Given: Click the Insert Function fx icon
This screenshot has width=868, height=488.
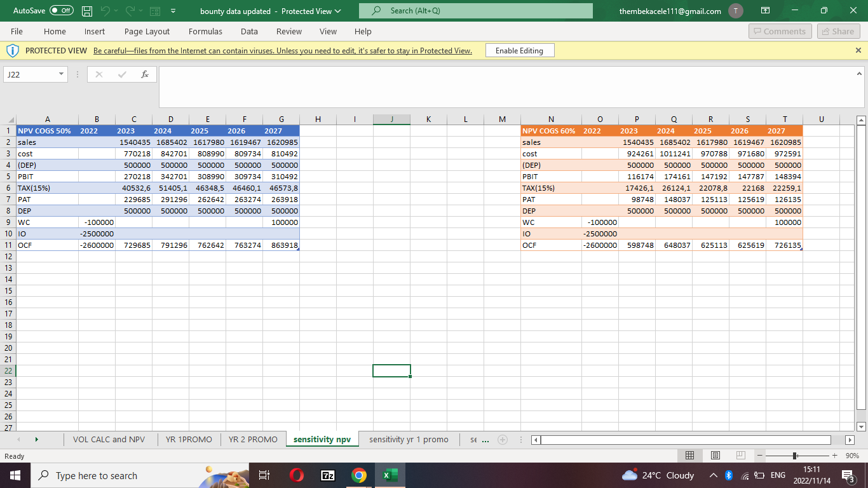Looking at the screenshot, I should [145, 74].
